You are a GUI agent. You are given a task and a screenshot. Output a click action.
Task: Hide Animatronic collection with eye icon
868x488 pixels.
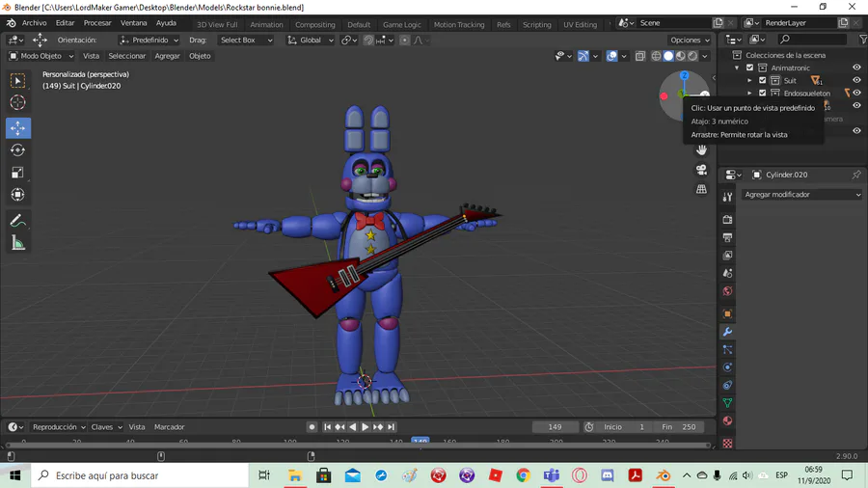pos(856,68)
